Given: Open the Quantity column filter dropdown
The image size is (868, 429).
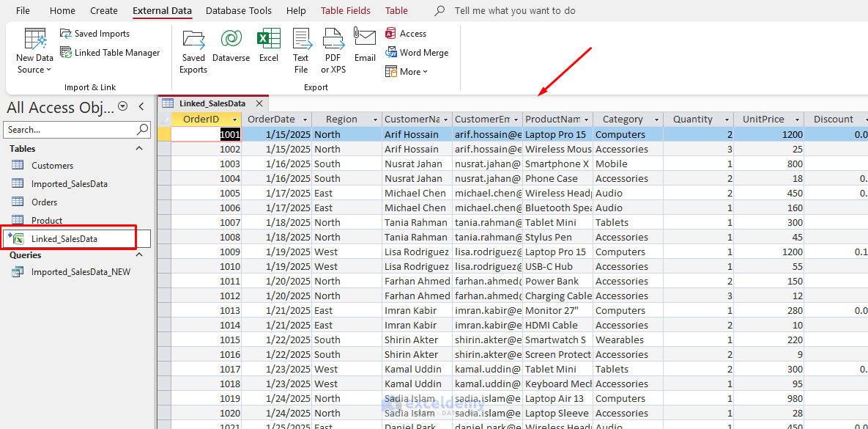Looking at the screenshot, I should (727, 119).
